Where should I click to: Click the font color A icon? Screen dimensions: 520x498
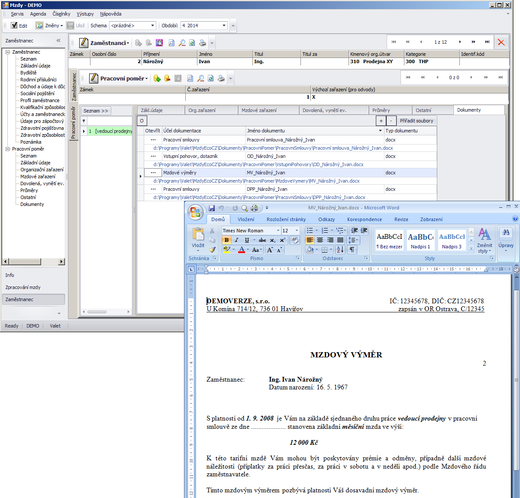pyautogui.click(x=242, y=250)
